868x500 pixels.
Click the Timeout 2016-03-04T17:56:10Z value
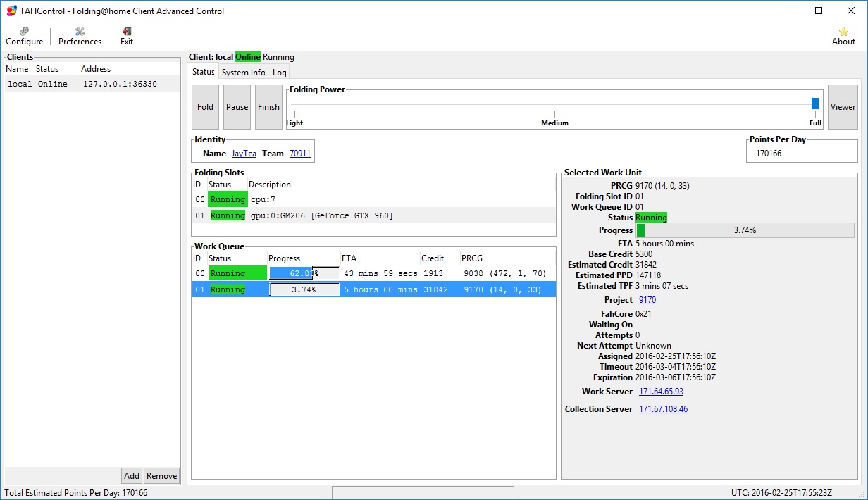[676, 367]
